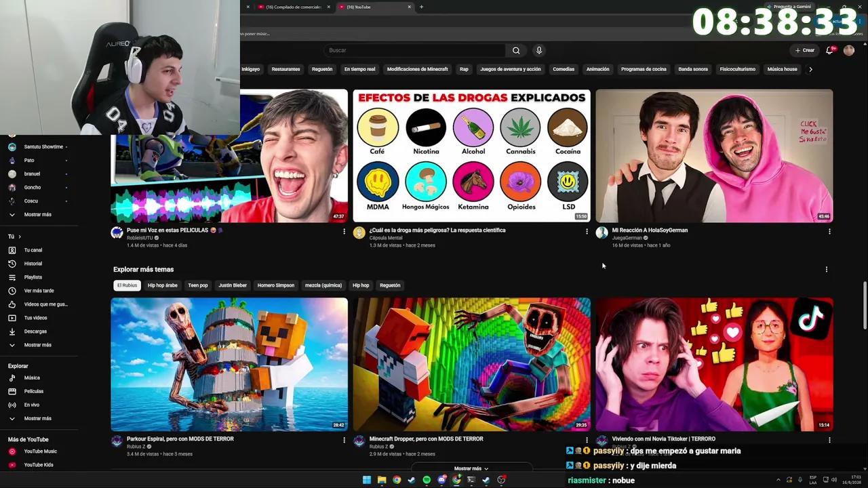Open Spotify from taskbar

tap(427, 480)
